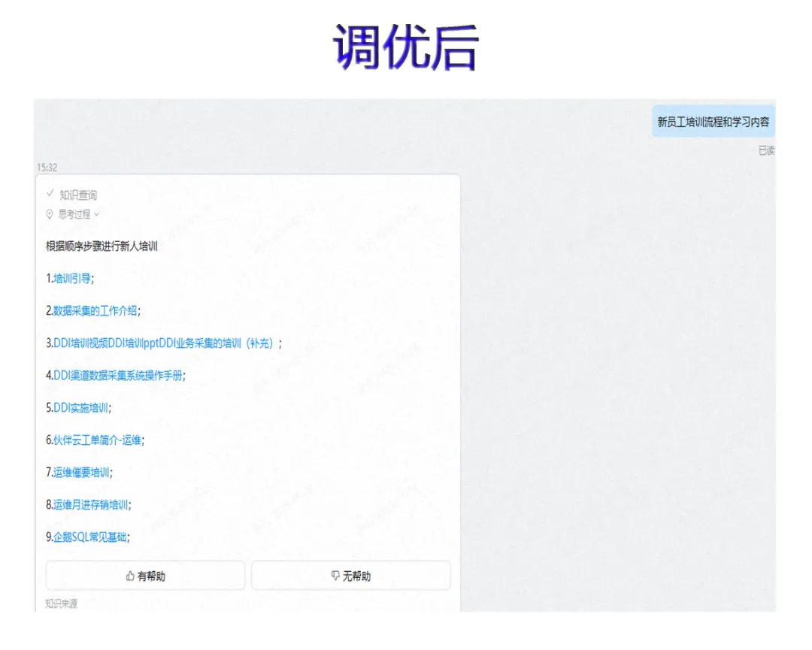812x650 pixels.
Task: Open the 运维催要培训 link
Action: click(81, 472)
